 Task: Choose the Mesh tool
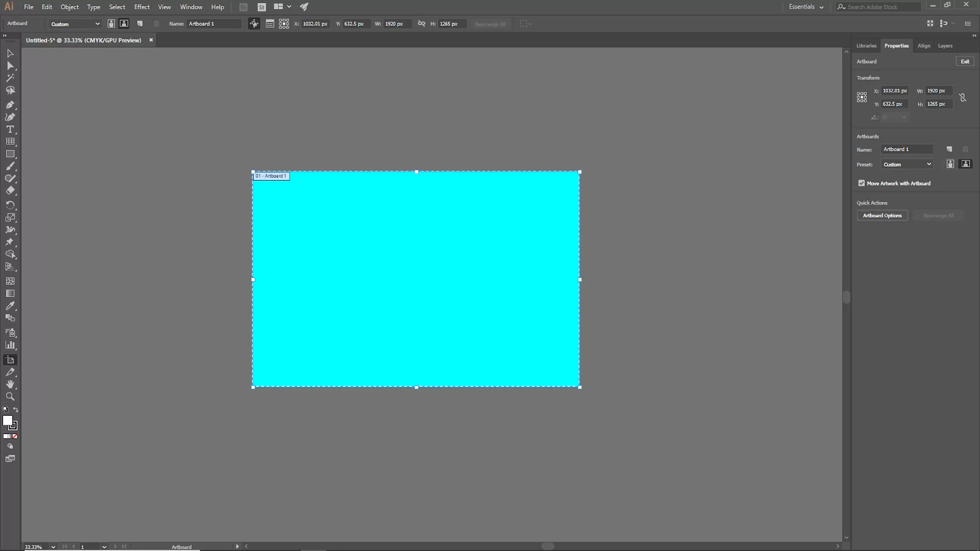point(10,281)
